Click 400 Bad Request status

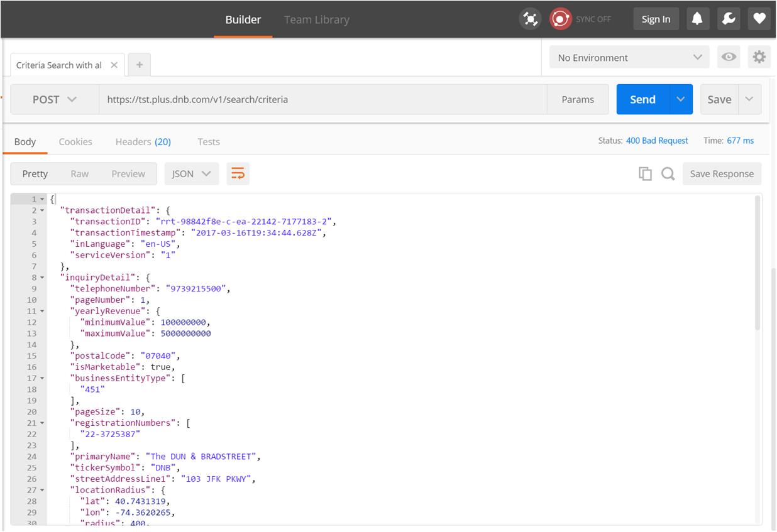click(x=657, y=141)
